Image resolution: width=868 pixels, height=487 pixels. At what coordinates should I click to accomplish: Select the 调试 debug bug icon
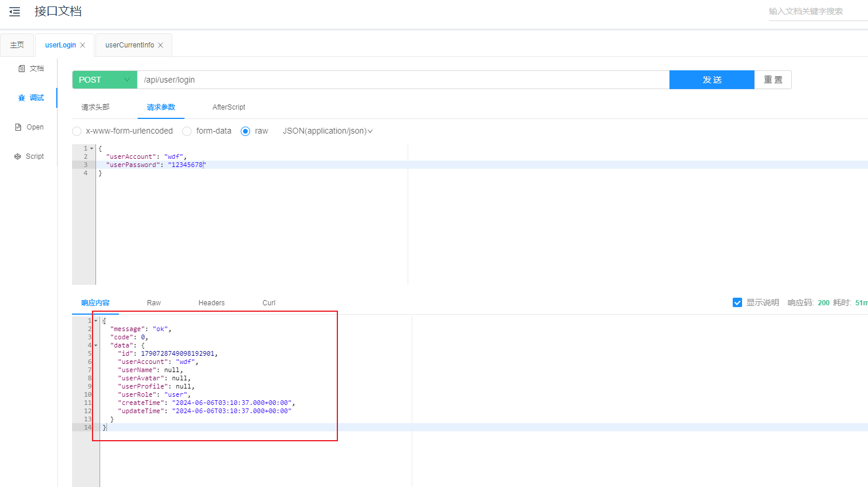coord(22,98)
